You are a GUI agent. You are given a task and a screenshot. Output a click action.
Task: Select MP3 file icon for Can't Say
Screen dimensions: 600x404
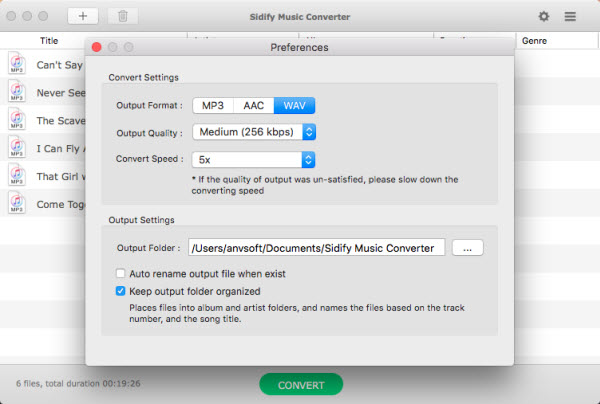(17, 63)
